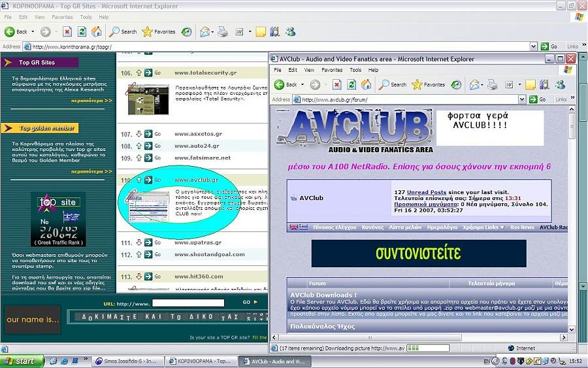Open File menu in KOPINOOPAMA window
588x368 pixels.
tap(8, 17)
